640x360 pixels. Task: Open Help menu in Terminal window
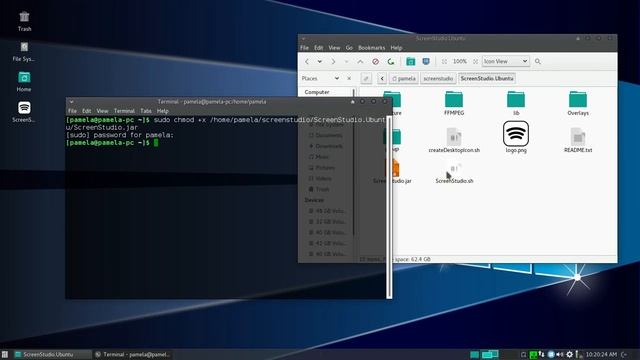pos(162,111)
